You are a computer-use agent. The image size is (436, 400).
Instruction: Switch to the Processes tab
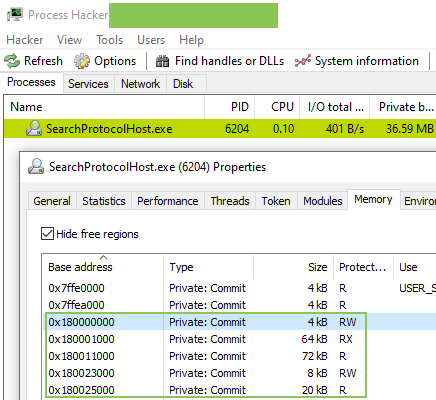point(31,82)
